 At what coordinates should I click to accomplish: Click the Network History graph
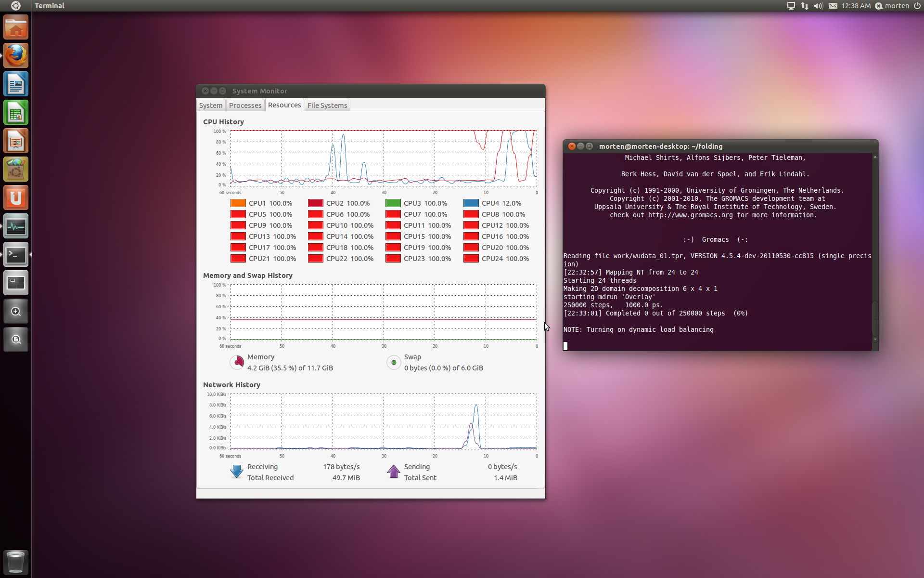pyautogui.click(x=384, y=421)
